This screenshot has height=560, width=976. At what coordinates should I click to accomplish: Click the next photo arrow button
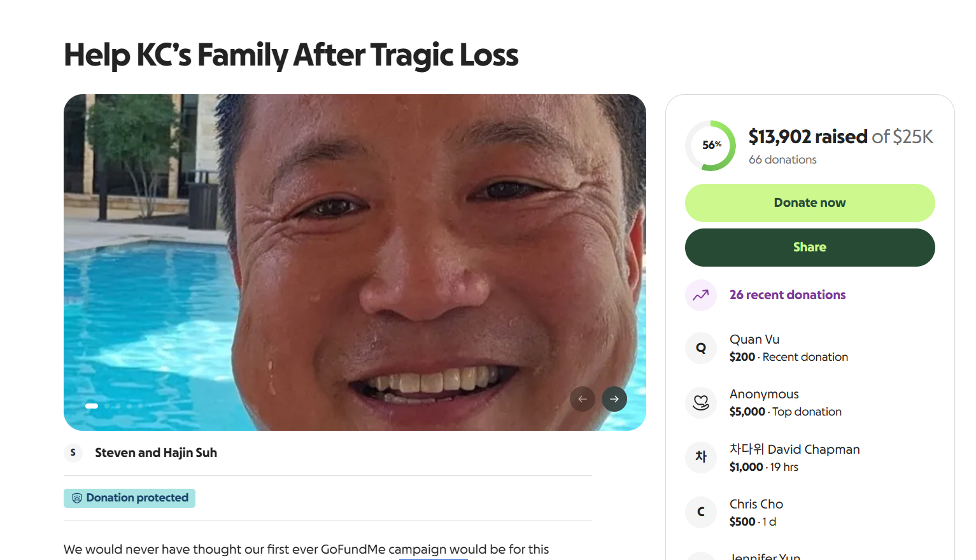(x=614, y=399)
